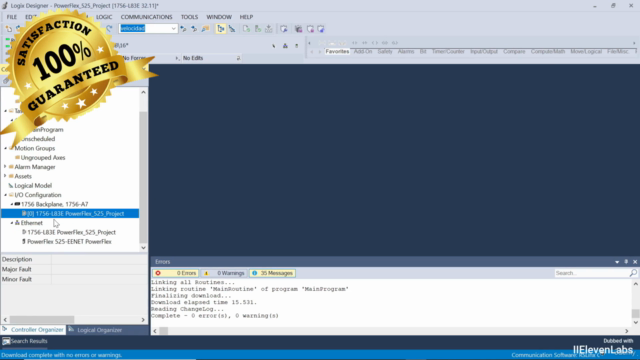Select Ungrouped Axes in the tree
The width and height of the screenshot is (640, 360).
43,158
